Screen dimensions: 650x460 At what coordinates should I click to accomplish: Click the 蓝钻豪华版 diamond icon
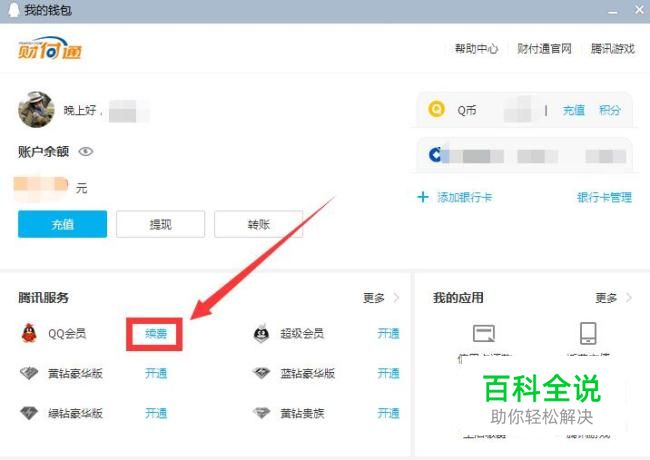tap(262, 373)
